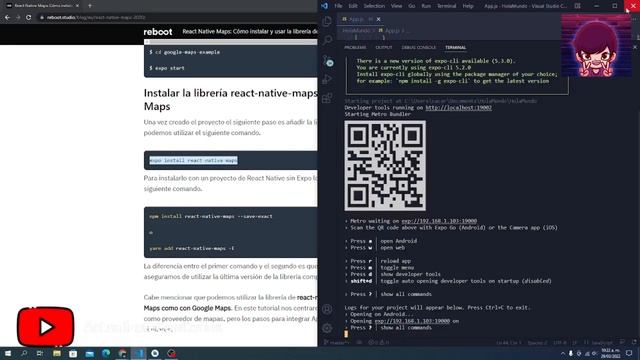Toggle the VS Code layout control icon

coord(577,6)
